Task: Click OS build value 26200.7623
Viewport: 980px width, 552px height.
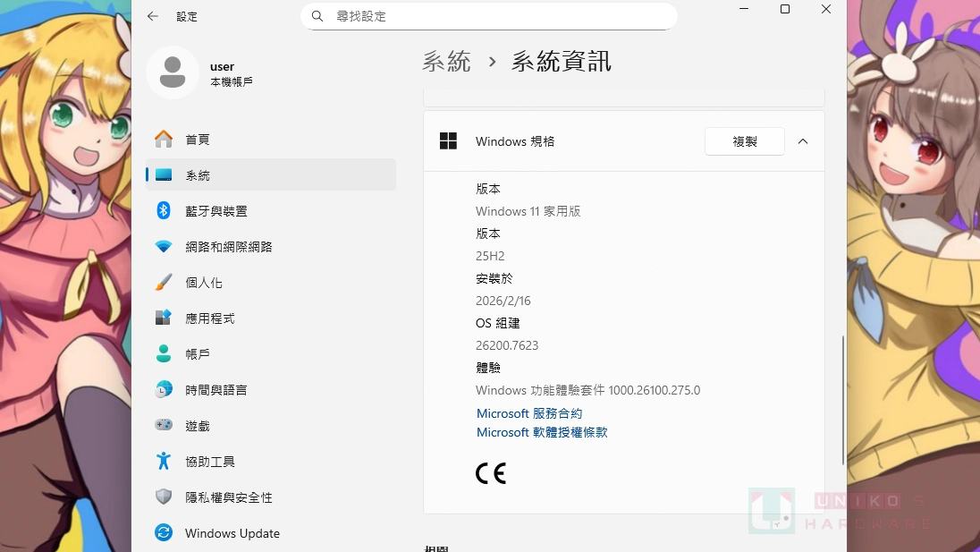Action: point(507,345)
